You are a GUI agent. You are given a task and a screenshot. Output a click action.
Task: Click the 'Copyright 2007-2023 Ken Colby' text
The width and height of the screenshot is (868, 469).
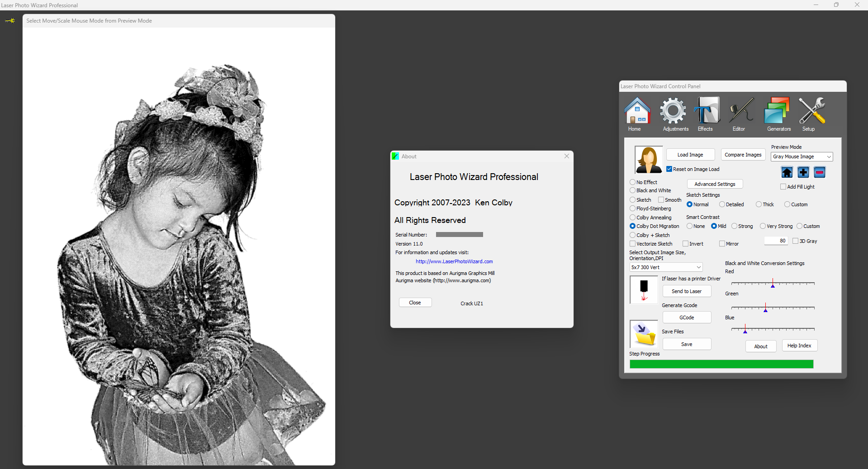[453, 203]
